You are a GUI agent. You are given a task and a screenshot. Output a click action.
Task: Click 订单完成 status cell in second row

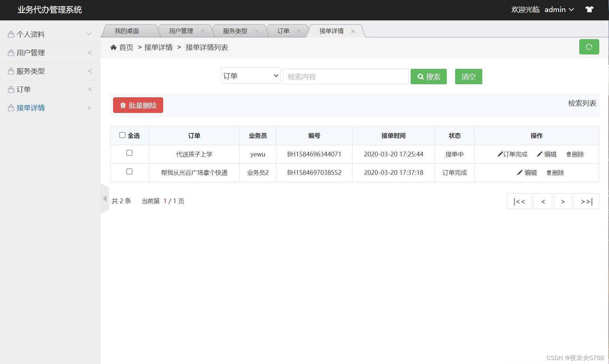point(454,172)
